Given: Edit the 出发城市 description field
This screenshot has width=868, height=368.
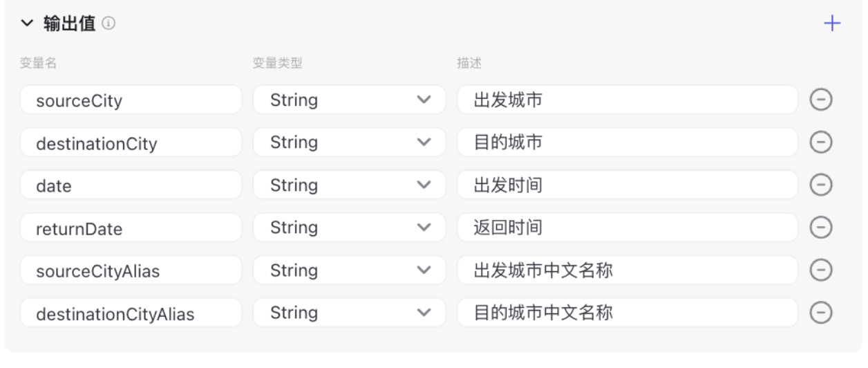Looking at the screenshot, I should [628, 100].
